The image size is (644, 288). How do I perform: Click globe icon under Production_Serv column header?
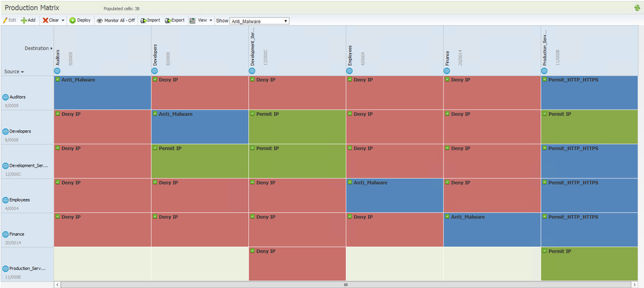click(x=544, y=71)
